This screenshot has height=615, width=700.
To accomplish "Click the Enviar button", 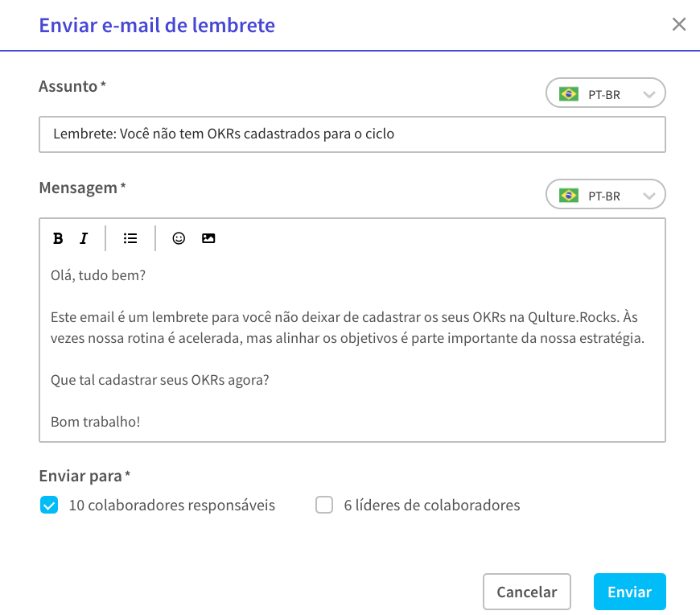I will pyautogui.click(x=629, y=592).
